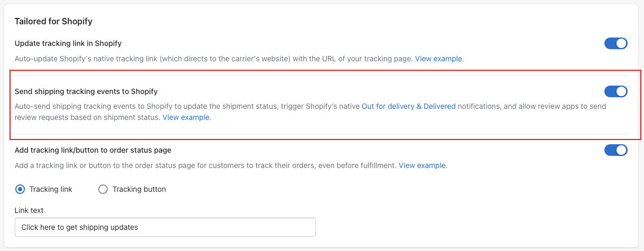The height and width of the screenshot is (251, 644).
Task: Focus the Link text input field
Action: pyautogui.click(x=165, y=227)
